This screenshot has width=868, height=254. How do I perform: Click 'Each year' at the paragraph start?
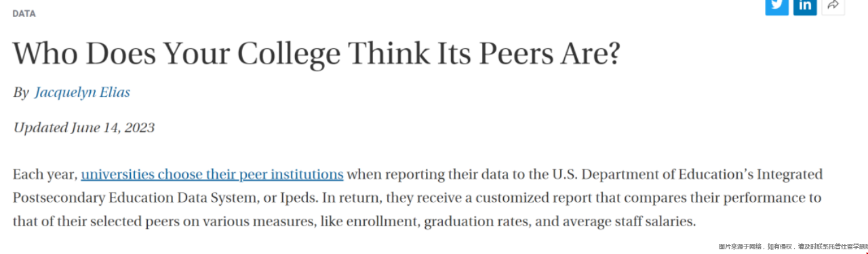point(45,175)
